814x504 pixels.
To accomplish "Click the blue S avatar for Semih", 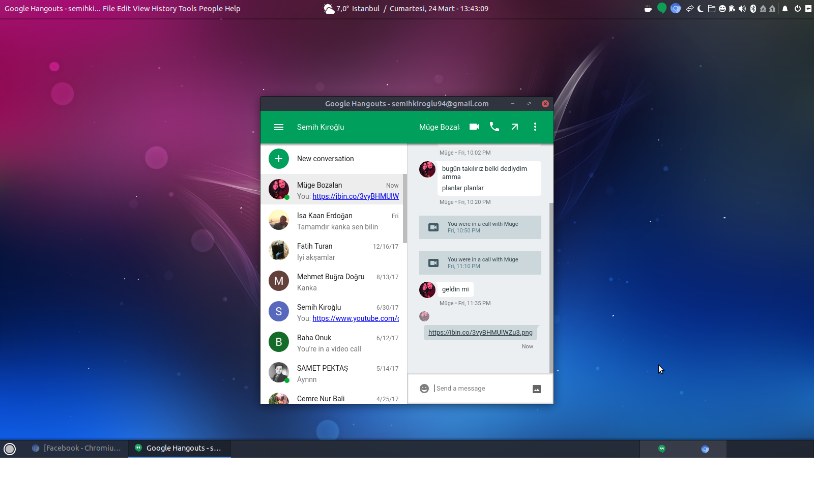I will pos(279,311).
